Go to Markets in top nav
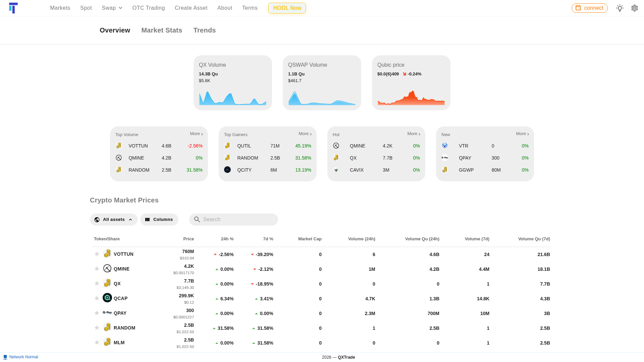This screenshot has height=362, width=644. (60, 8)
